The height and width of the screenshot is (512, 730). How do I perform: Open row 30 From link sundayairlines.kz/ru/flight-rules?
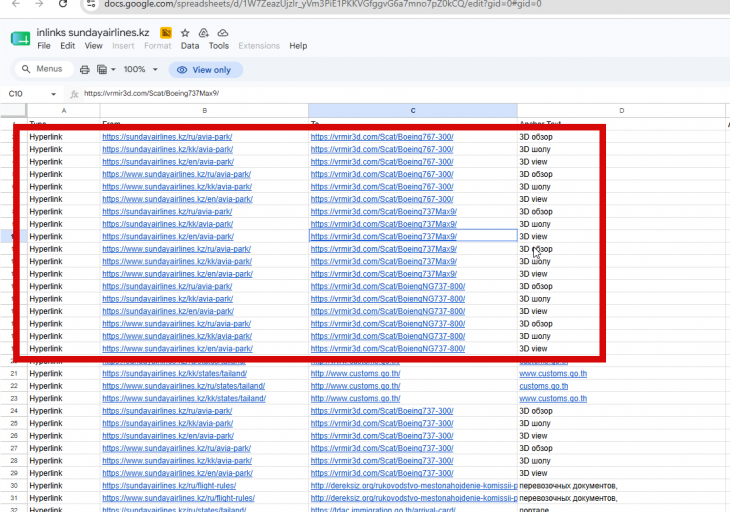(x=169, y=485)
